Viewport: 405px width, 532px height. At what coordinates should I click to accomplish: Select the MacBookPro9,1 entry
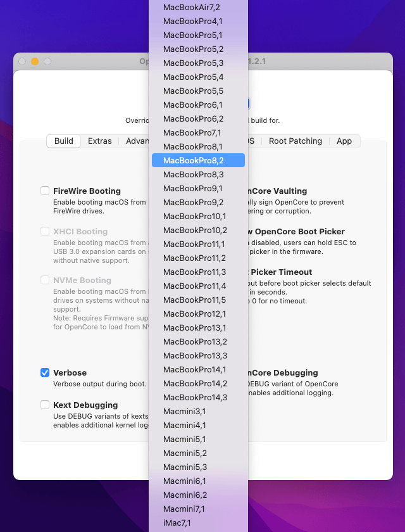pos(193,188)
